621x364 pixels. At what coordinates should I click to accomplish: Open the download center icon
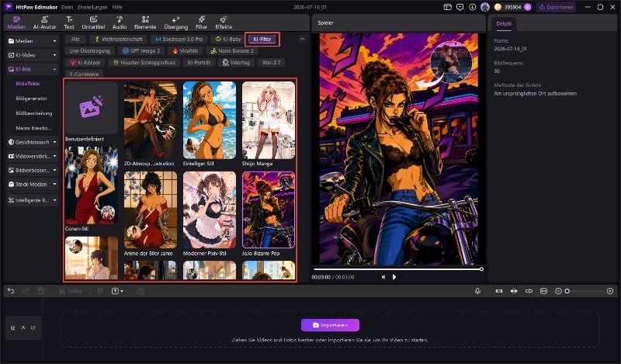click(472, 7)
